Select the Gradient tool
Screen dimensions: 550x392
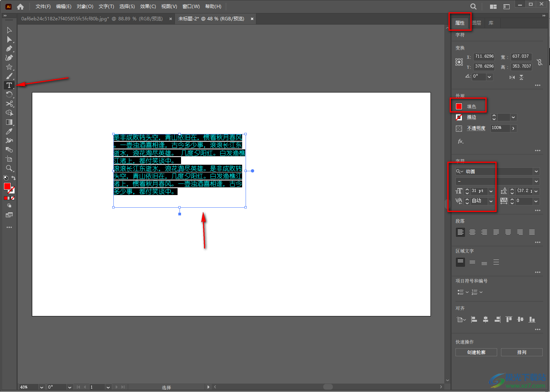[9, 122]
